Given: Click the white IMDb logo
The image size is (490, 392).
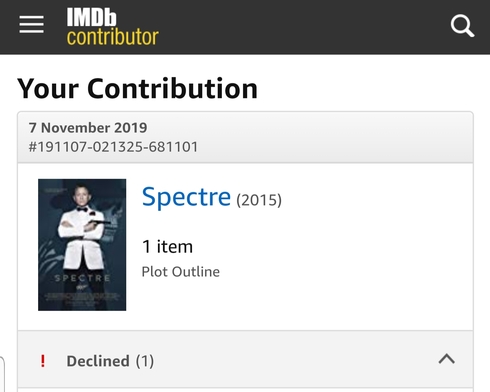Looking at the screenshot, I should (91, 17).
